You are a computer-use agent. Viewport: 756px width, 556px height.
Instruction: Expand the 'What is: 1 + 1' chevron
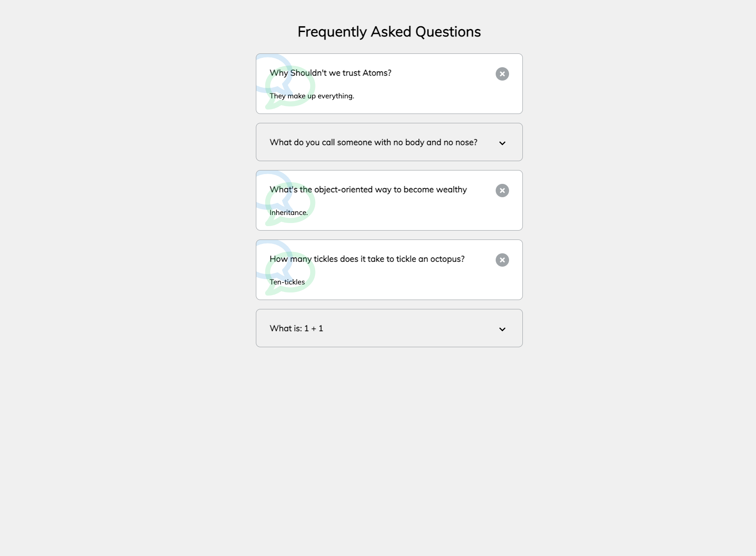(502, 329)
